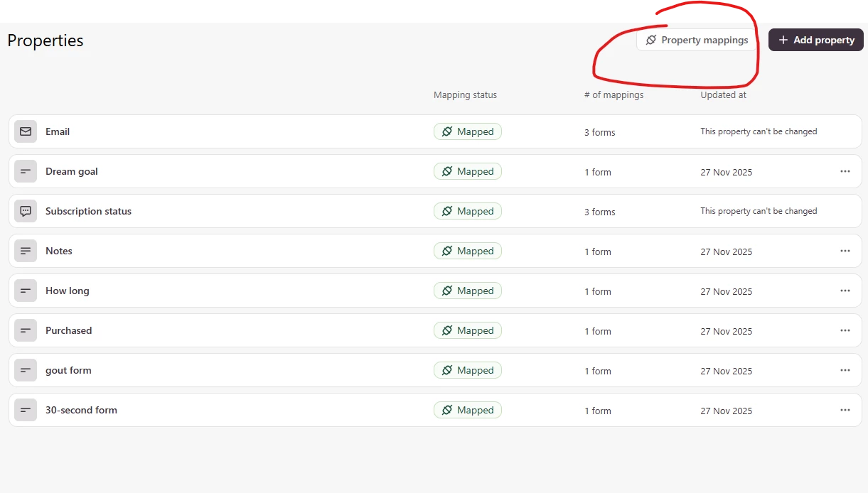Click the paragraph icon beside Notes

click(26, 251)
